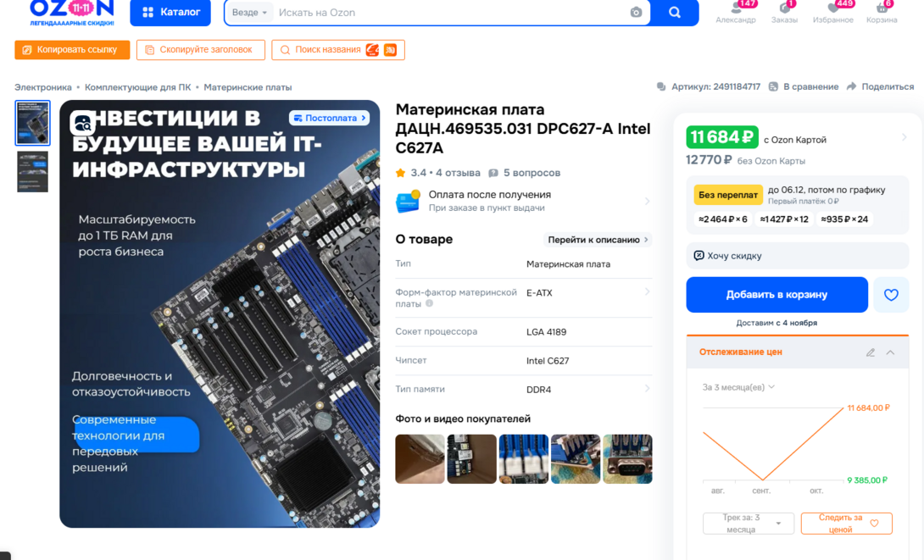924x560 pixels.
Task: Toggle the heart favorite button near cart
Action: coord(890,295)
